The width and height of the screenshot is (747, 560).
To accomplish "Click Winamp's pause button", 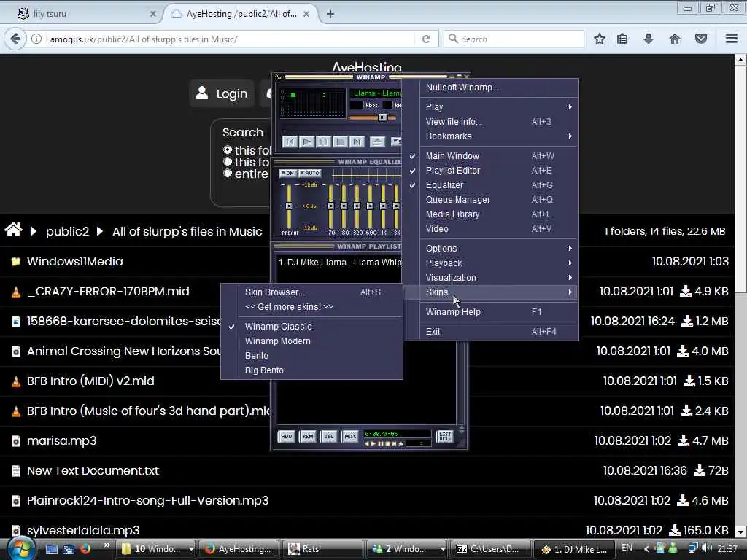I will 323,141.
